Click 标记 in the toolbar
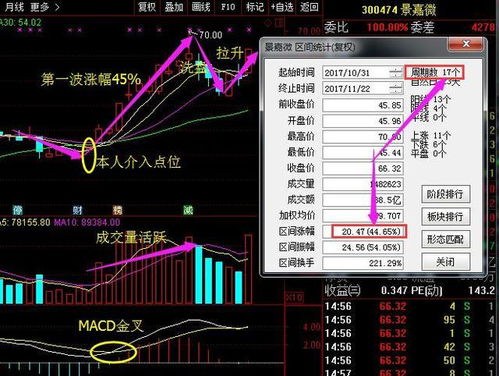The image size is (499, 376). pyautogui.click(x=255, y=7)
